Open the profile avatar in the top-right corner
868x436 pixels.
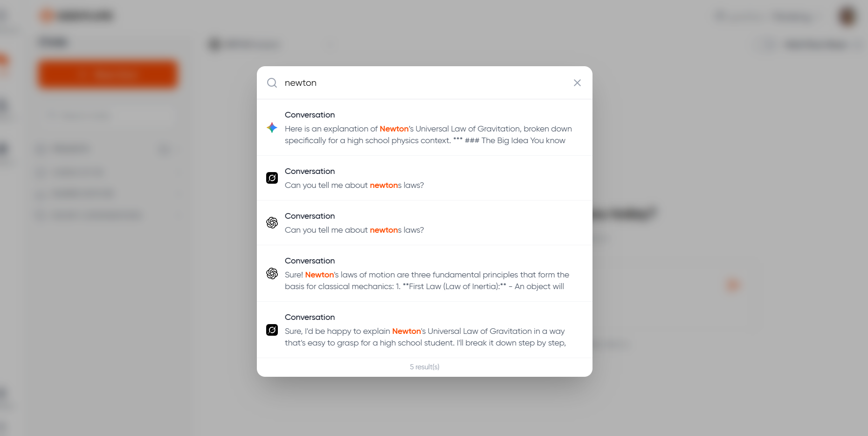(847, 16)
